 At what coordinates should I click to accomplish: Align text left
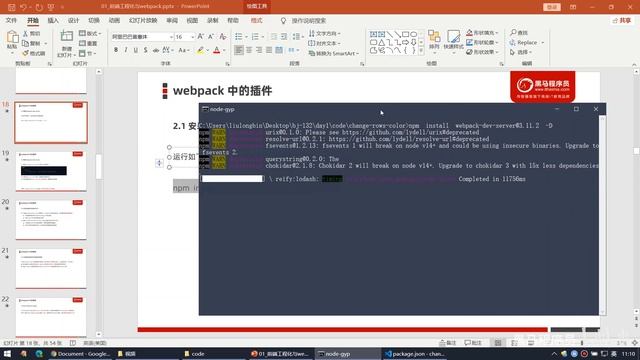(239, 50)
